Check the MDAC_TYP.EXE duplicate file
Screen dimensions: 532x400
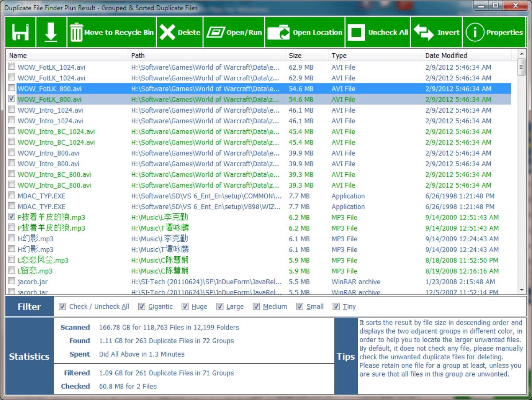tap(11, 196)
